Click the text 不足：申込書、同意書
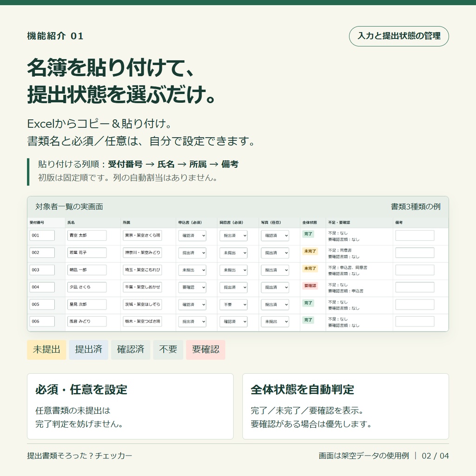Viewport: 476px width, 476px height. tap(348, 267)
